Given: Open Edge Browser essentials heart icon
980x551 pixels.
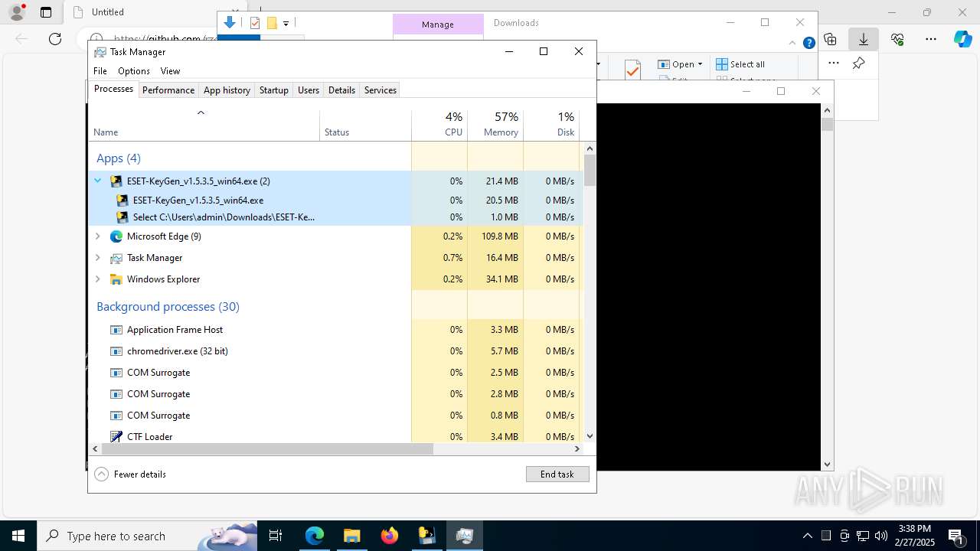Looking at the screenshot, I should pos(897,39).
